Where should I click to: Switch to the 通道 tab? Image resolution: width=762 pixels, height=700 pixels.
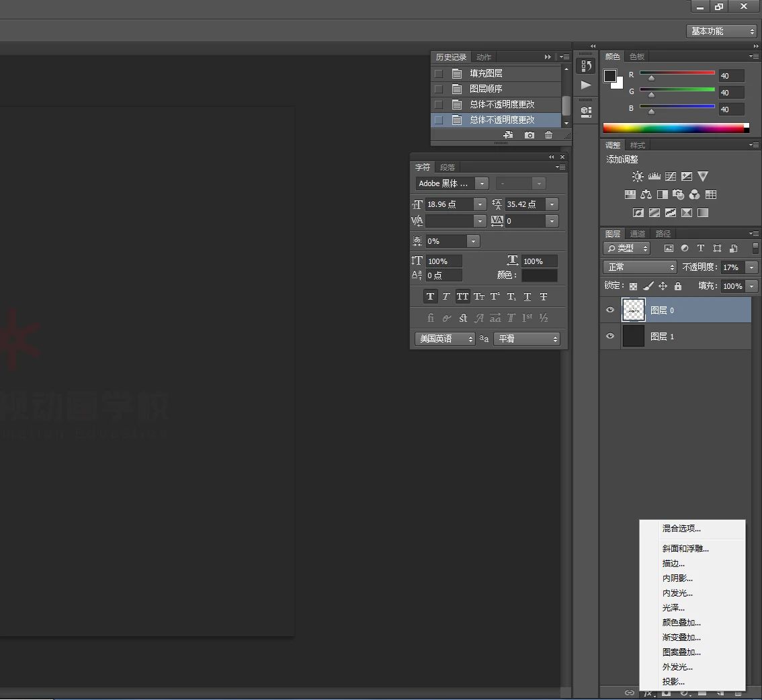point(637,234)
